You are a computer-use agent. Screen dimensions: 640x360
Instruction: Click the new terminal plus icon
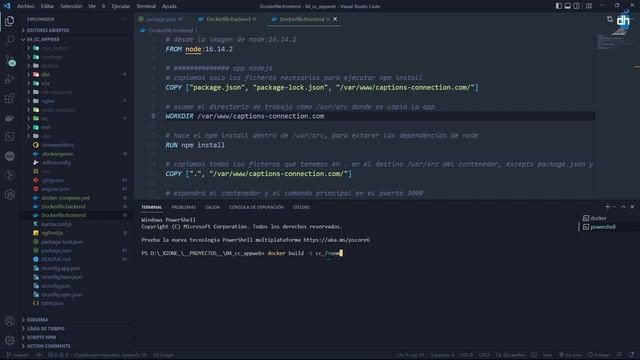(607, 207)
